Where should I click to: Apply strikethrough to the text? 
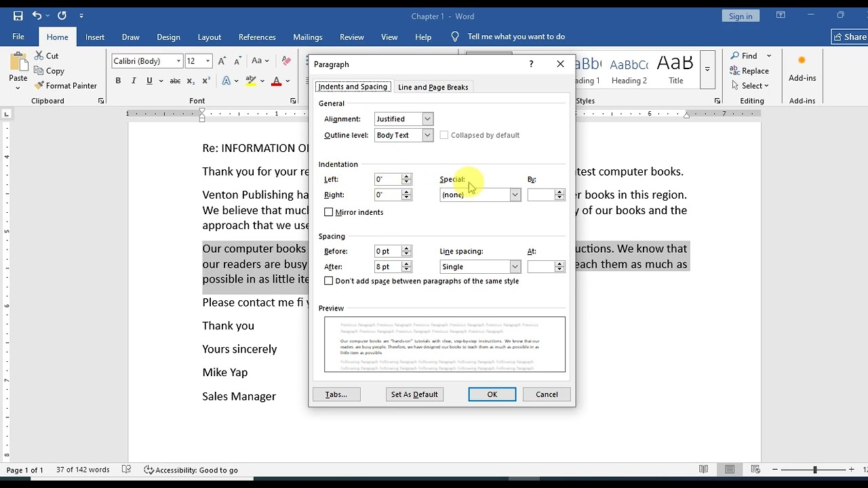[x=175, y=81]
